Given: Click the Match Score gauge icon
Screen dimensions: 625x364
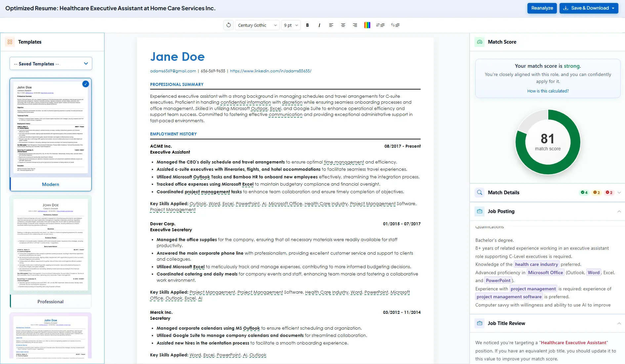Looking at the screenshot, I should coord(479,42).
